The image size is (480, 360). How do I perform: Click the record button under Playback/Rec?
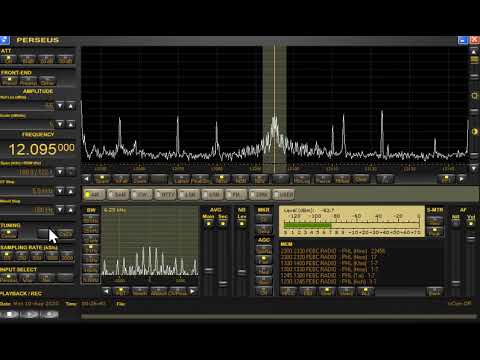click(50, 314)
